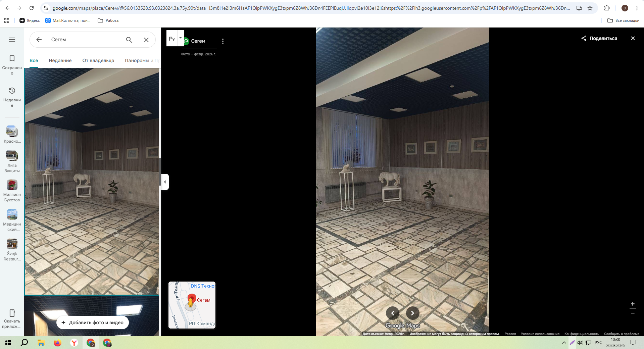The width and height of the screenshot is (644, 349).
Task: Open the Chrome extensions puzzle icon
Action: click(607, 8)
